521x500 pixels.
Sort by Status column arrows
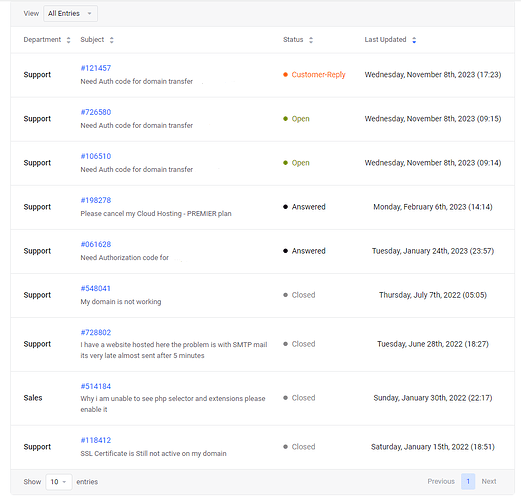pos(311,40)
